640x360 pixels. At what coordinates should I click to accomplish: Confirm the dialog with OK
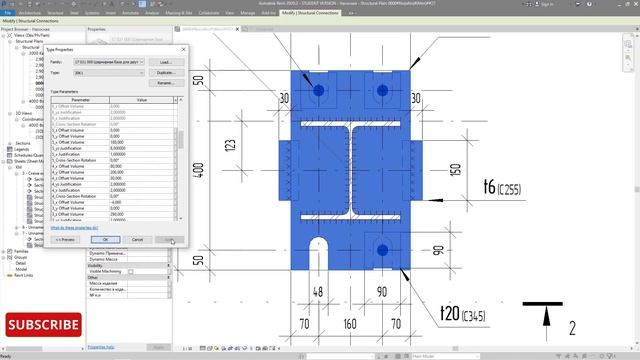(105, 240)
